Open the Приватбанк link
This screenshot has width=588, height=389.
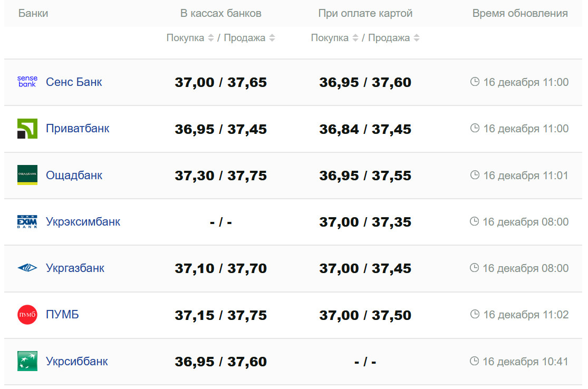[x=78, y=128]
